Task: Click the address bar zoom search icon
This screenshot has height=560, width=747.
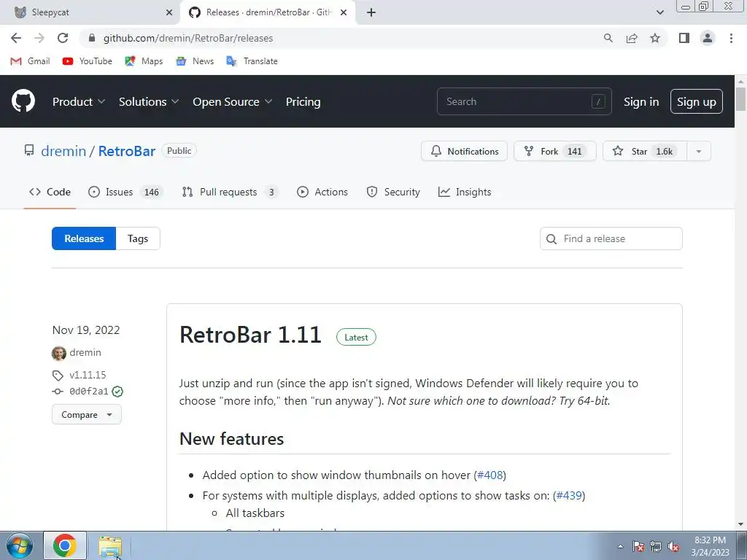Action: point(608,38)
